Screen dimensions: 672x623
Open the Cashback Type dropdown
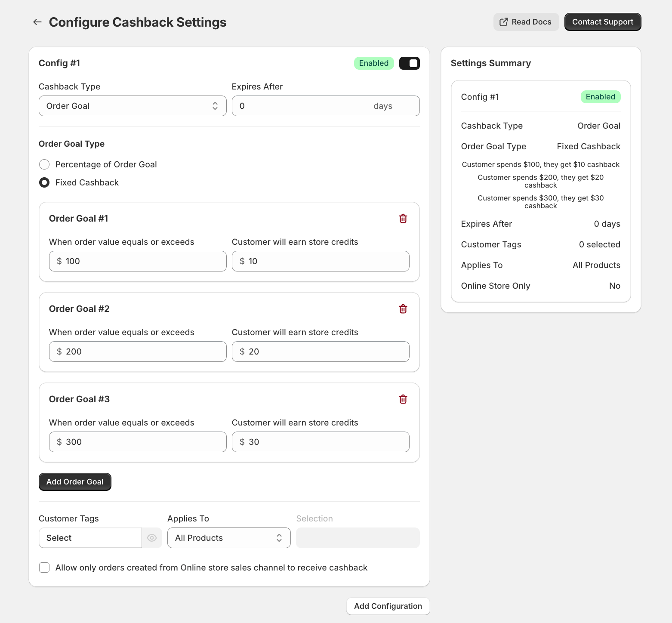[133, 106]
